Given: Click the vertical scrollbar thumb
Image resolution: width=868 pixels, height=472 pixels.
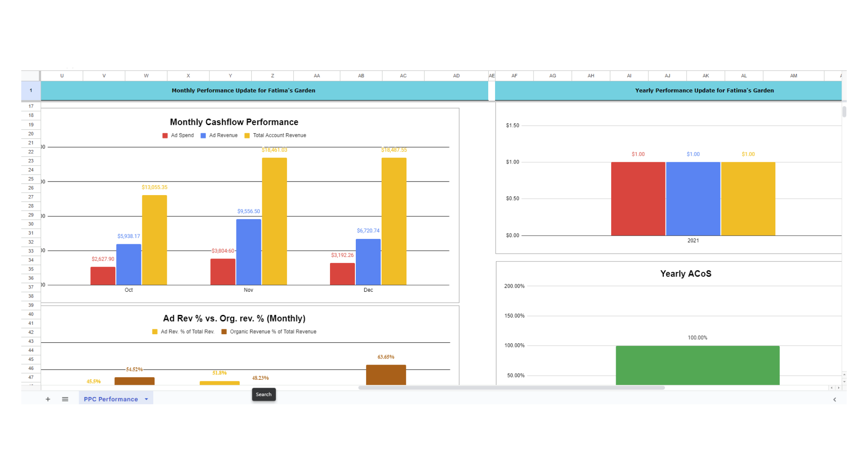Looking at the screenshot, I should click(x=844, y=112).
